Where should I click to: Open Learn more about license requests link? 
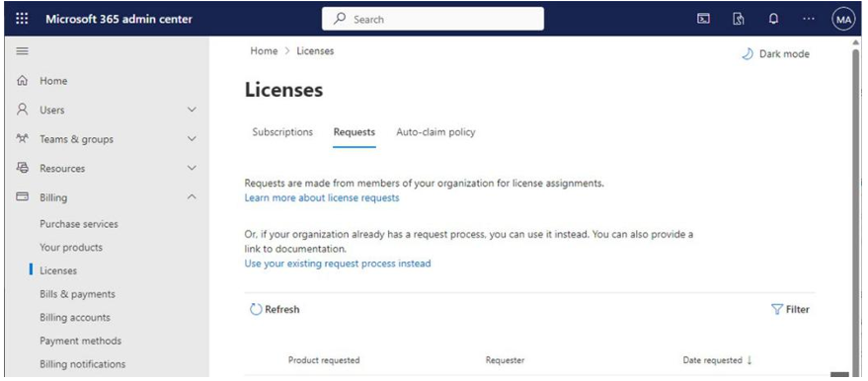(x=322, y=197)
